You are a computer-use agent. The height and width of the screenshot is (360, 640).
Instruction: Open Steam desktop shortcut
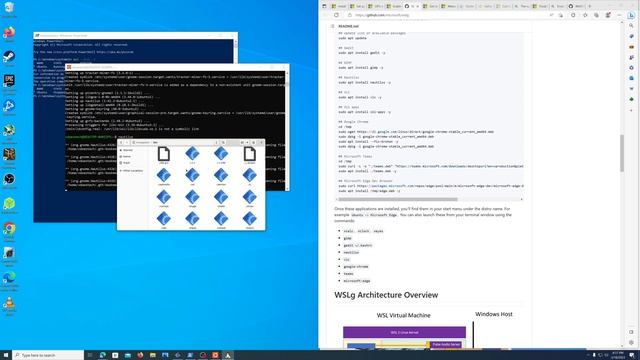tap(9, 58)
